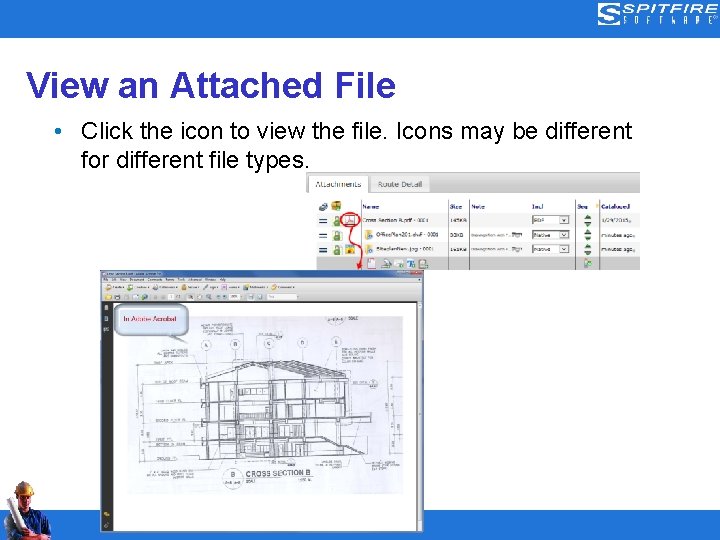Open the Incl dropdown for Cross Section B
The height and width of the screenshot is (540, 720).
point(551,220)
